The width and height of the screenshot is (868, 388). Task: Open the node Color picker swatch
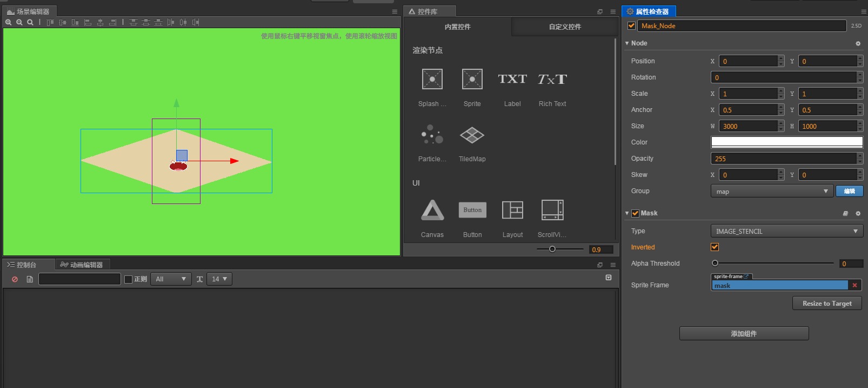point(787,142)
